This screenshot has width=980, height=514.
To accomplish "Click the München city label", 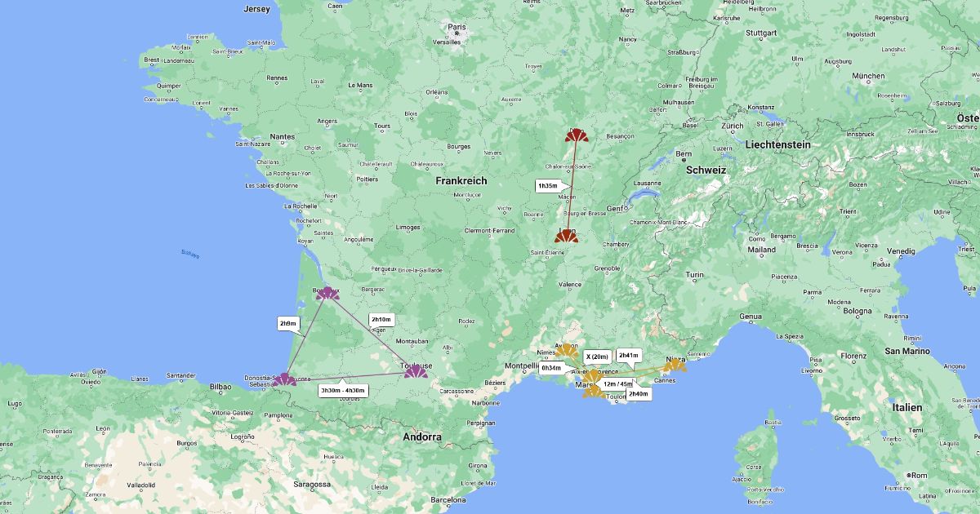I will click(867, 76).
